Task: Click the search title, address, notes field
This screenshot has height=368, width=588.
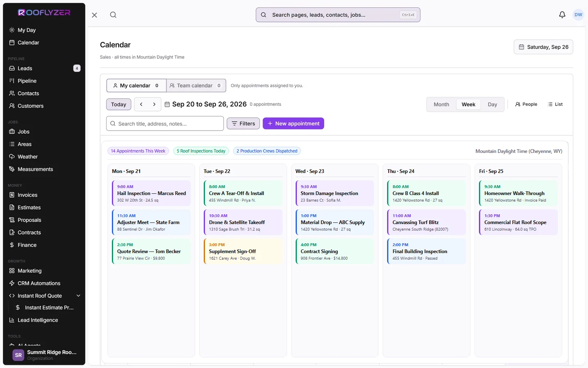Action: pos(165,123)
